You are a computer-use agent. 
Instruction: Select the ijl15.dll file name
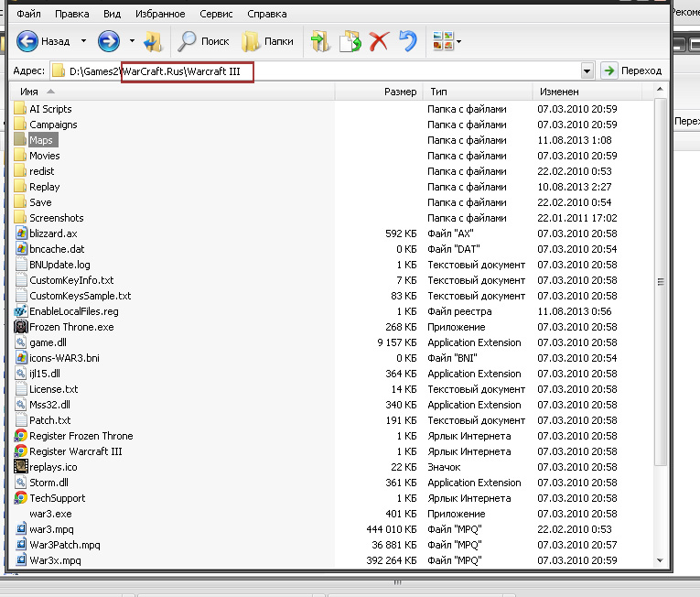point(45,374)
